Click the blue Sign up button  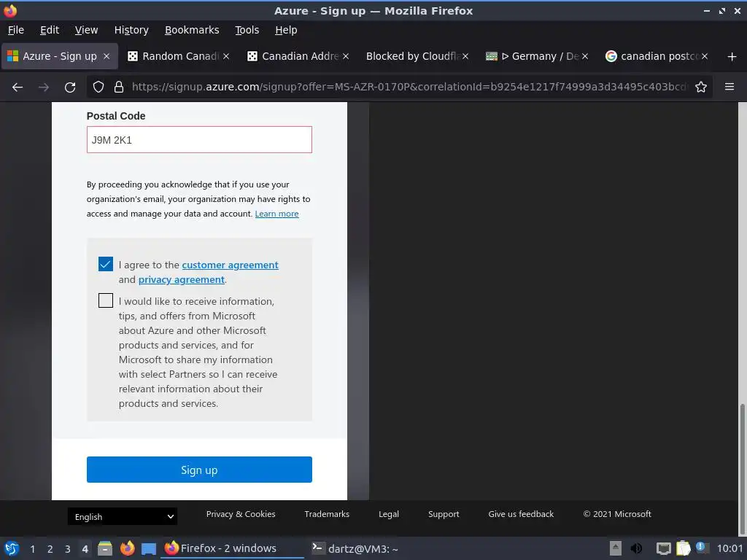click(199, 470)
